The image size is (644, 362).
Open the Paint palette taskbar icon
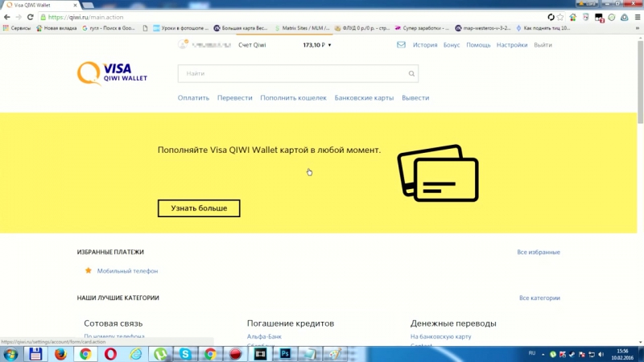[335, 354]
